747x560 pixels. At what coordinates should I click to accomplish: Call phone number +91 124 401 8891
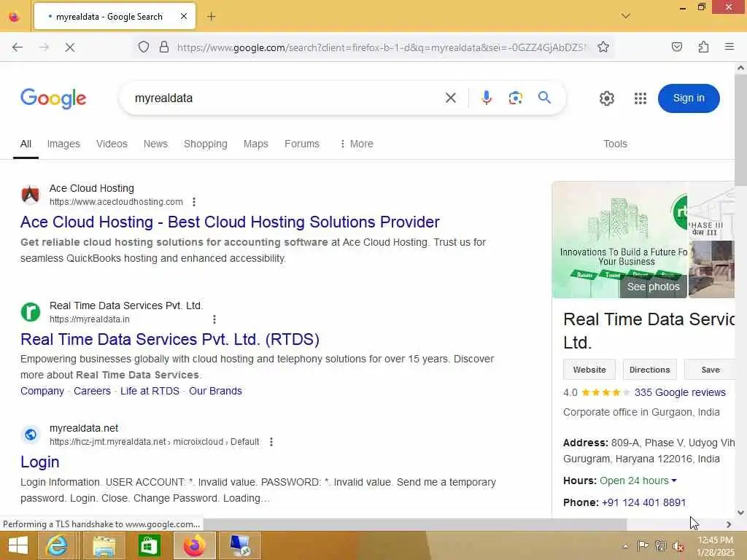pos(643,502)
